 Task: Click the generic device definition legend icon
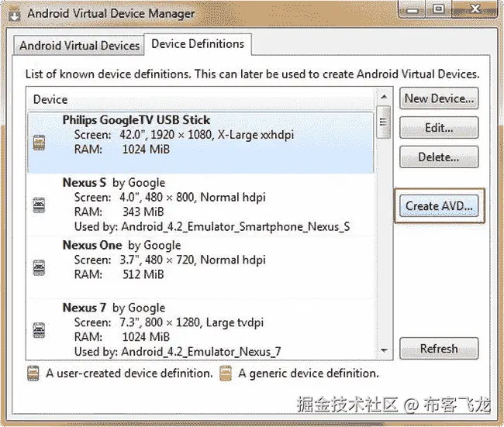(x=226, y=374)
